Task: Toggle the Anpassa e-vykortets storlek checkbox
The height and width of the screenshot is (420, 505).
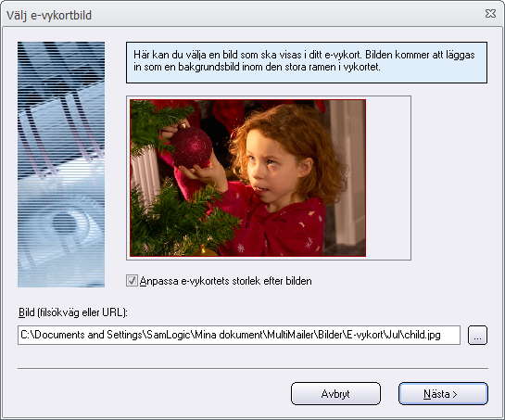Action: (x=132, y=281)
